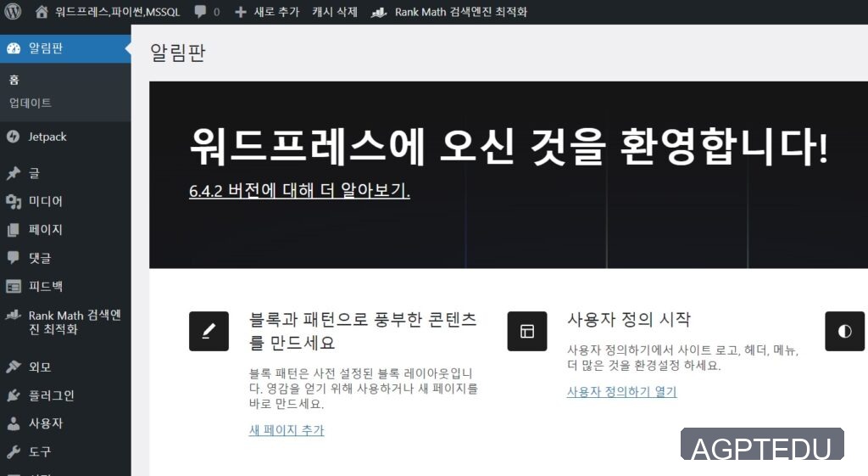This screenshot has height=476, width=868.
Task: Click heading 사용자 정의 시작
Action: 629,319
